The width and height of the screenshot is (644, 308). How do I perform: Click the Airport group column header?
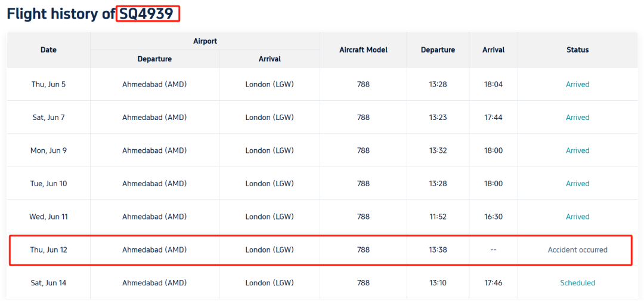[205, 41]
